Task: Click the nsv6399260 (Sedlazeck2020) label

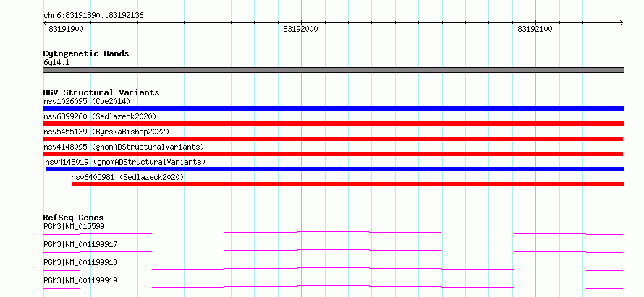Action: pos(100,116)
